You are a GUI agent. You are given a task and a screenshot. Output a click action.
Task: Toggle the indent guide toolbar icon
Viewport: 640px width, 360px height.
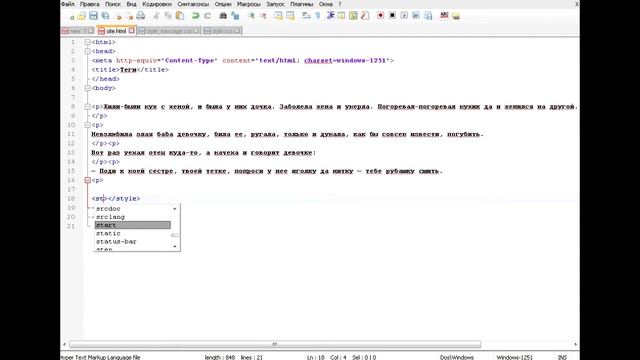pyautogui.click(x=330, y=16)
